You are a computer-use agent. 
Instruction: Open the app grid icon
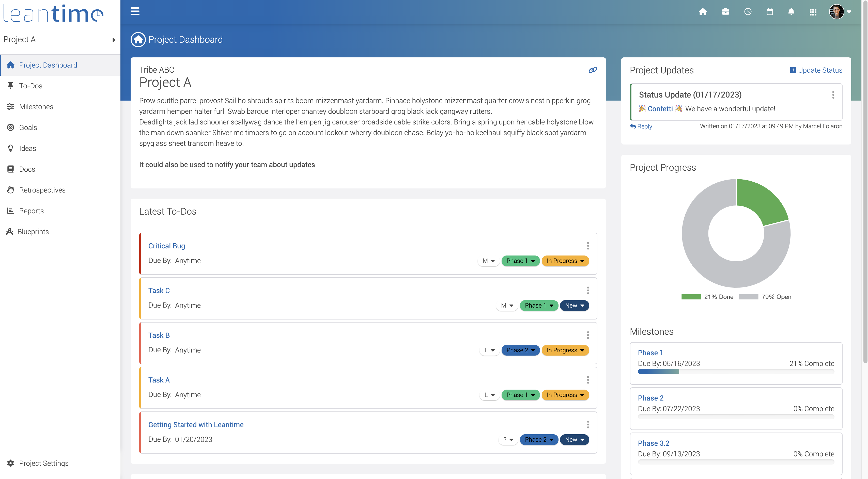(x=813, y=12)
